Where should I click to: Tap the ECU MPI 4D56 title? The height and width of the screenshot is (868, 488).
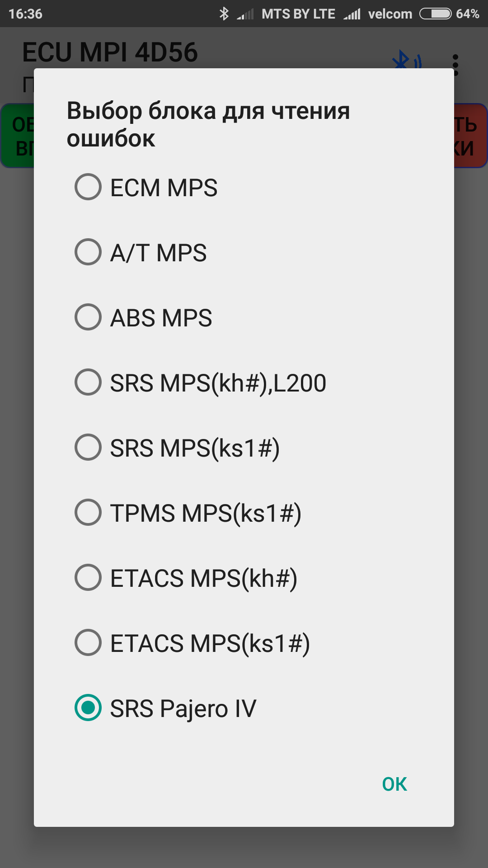[110, 52]
